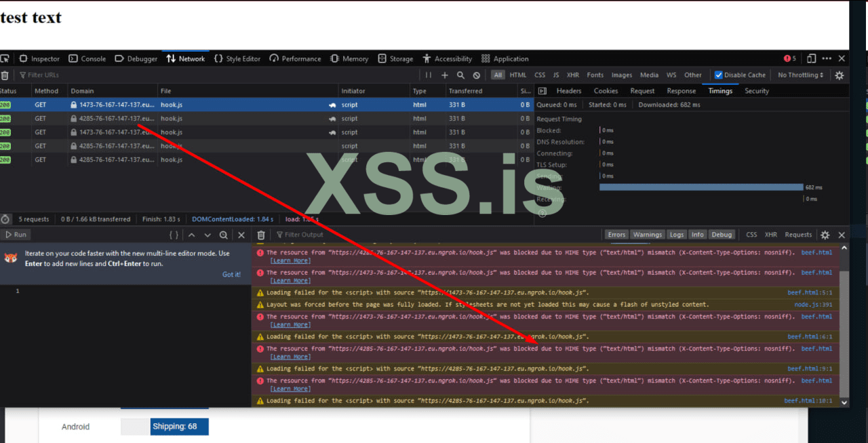Toggle console Errors filter
The height and width of the screenshot is (443, 868).
tap(616, 235)
